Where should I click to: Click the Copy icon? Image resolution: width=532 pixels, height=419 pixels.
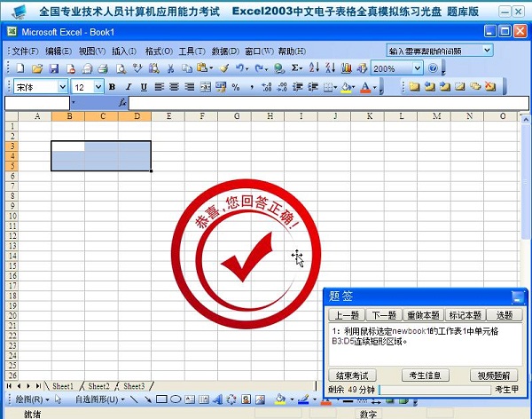(x=186, y=68)
